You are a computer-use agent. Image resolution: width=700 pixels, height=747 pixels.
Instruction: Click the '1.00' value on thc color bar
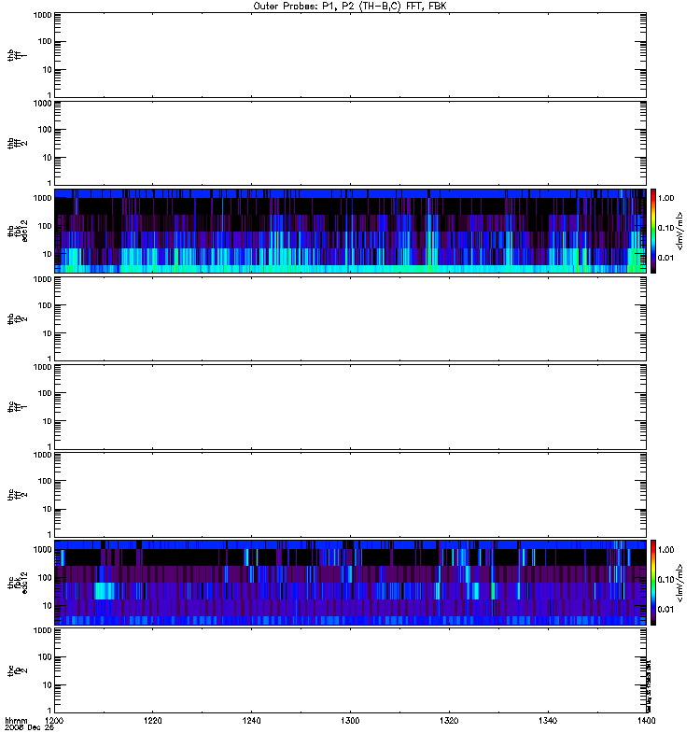(x=666, y=550)
